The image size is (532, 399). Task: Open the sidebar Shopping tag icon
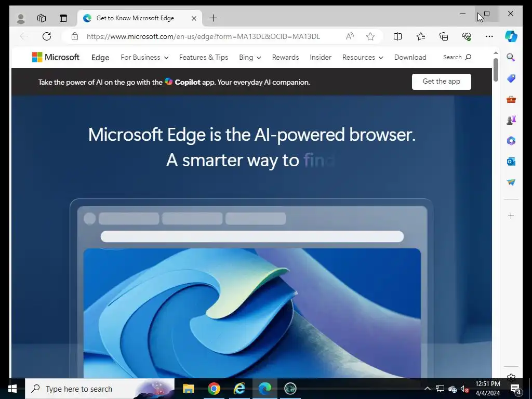(511, 78)
